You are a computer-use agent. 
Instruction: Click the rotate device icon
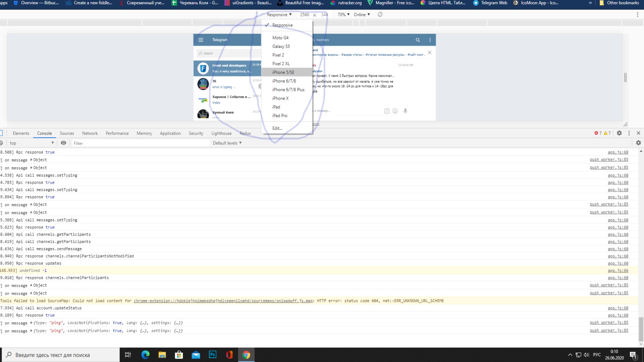point(380,14)
